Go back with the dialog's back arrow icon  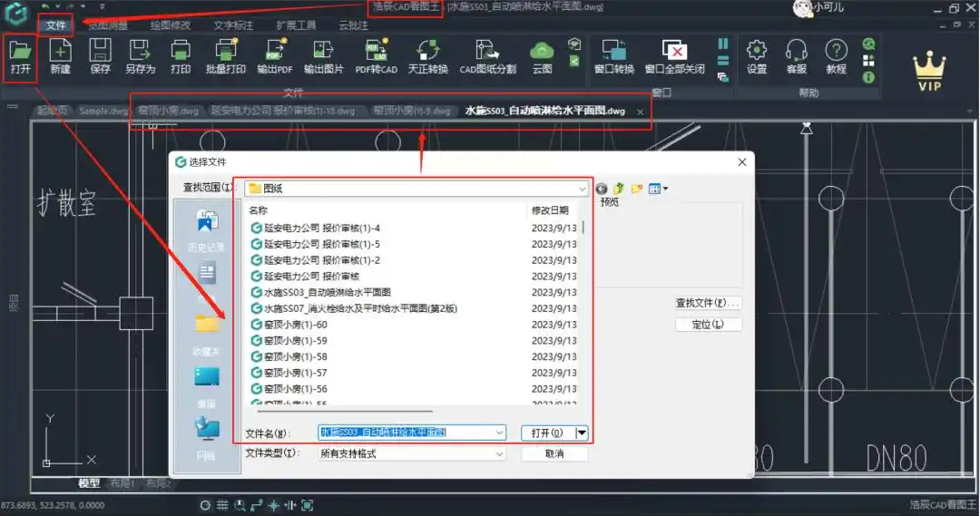pyautogui.click(x=602, y=189)
